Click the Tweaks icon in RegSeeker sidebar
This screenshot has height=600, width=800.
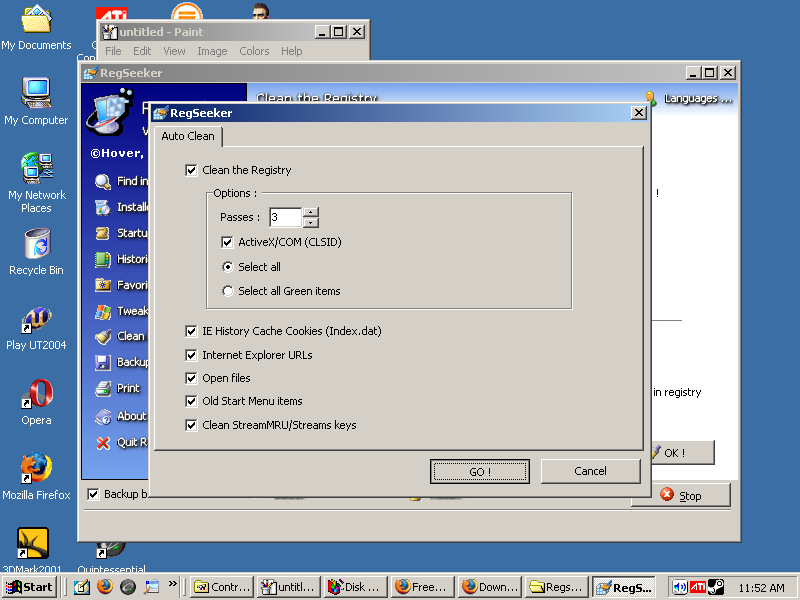[x=102, y=311]
